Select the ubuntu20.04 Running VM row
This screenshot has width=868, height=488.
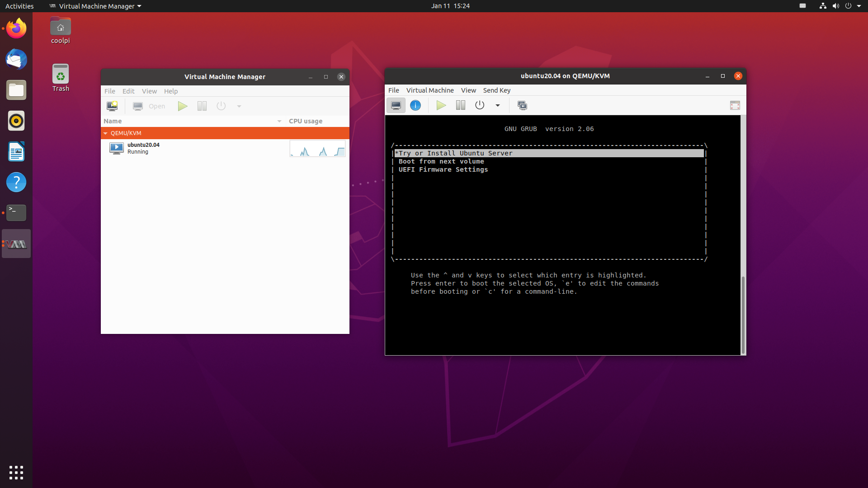click(225, 148)
